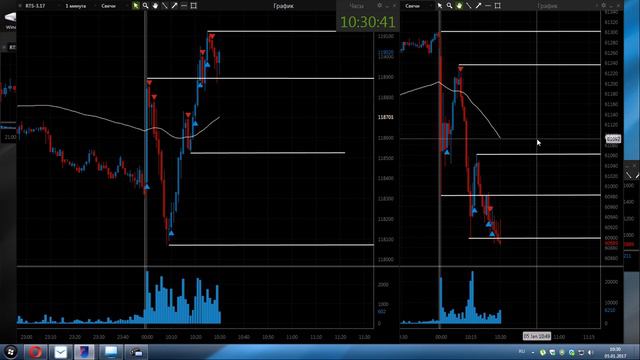The height and width of the screenshot is (360, 640).
Task: Click the RU language indicator in tray
Action: click(522, 352)
